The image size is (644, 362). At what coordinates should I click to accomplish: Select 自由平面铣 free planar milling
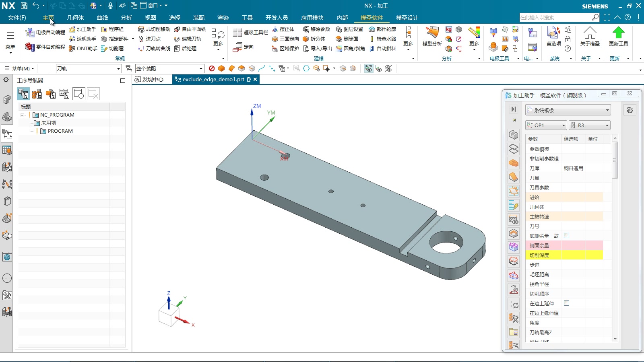(x=190, y=29)
